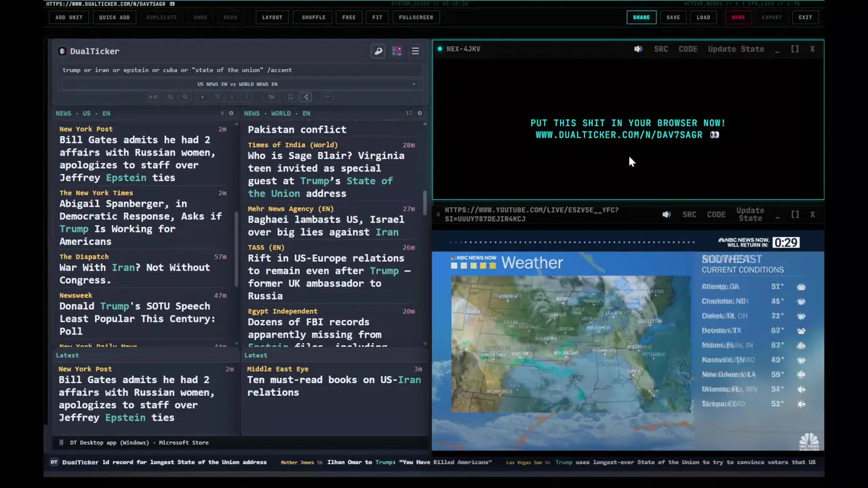This screenshot has height=488, width=868.
Task: Mute the YouTube unit speaker
Action: pyautogui.click(x=667, y=214)
